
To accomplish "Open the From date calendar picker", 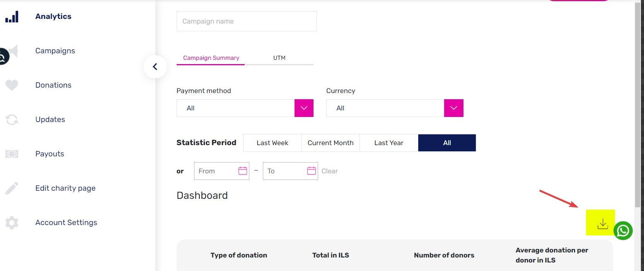I will (243, 171).
